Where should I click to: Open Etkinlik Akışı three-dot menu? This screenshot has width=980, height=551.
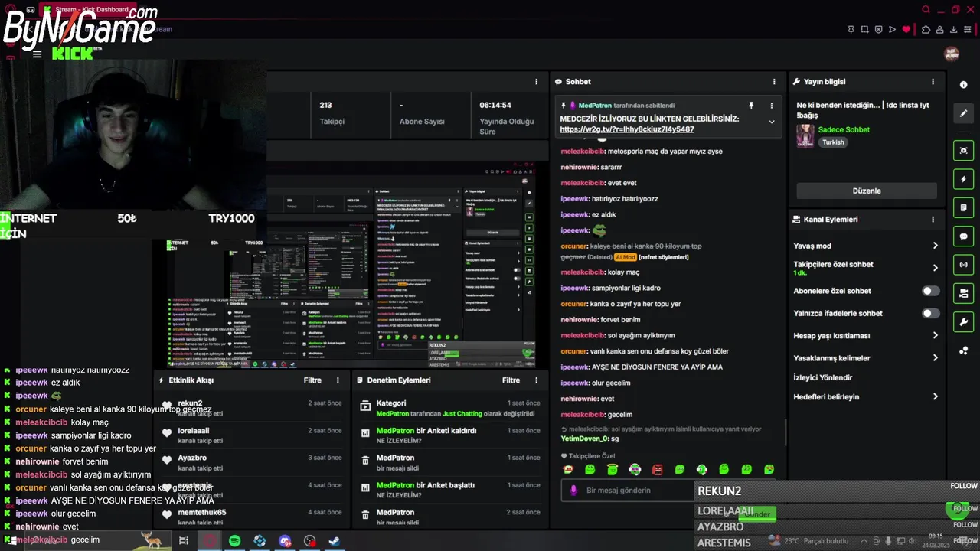pos(338,380)
